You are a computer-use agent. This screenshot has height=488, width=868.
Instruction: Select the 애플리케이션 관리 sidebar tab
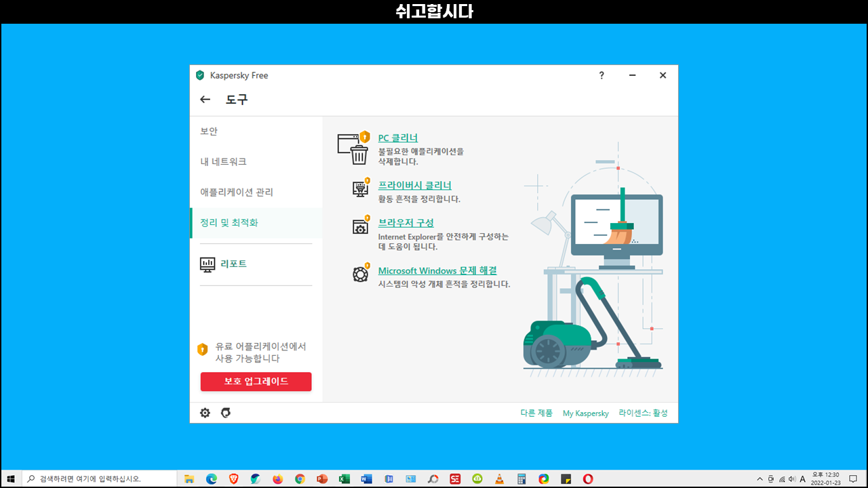(256, 192)
